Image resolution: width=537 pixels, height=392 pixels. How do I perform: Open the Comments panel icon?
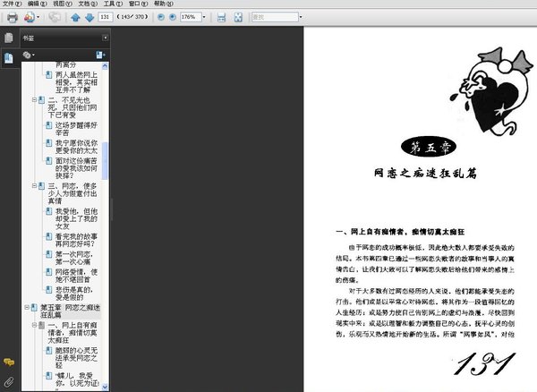point(9,362)
